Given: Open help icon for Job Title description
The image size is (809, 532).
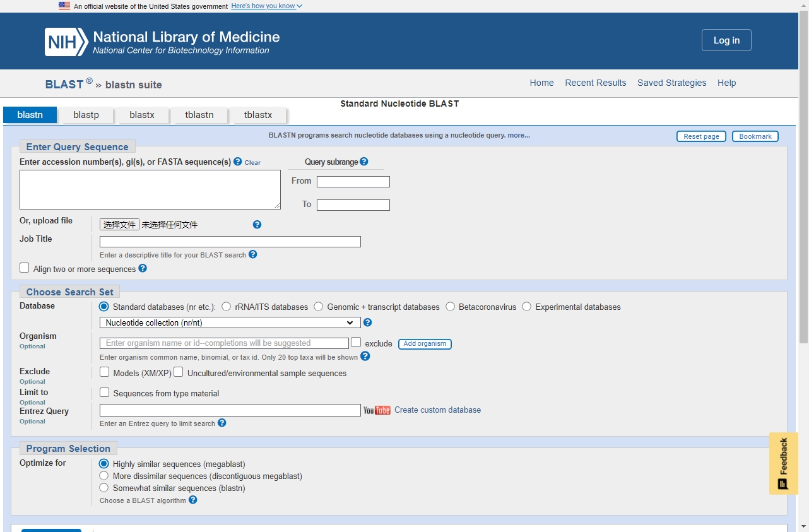Looking at the screenshot, I should [253, 254].
